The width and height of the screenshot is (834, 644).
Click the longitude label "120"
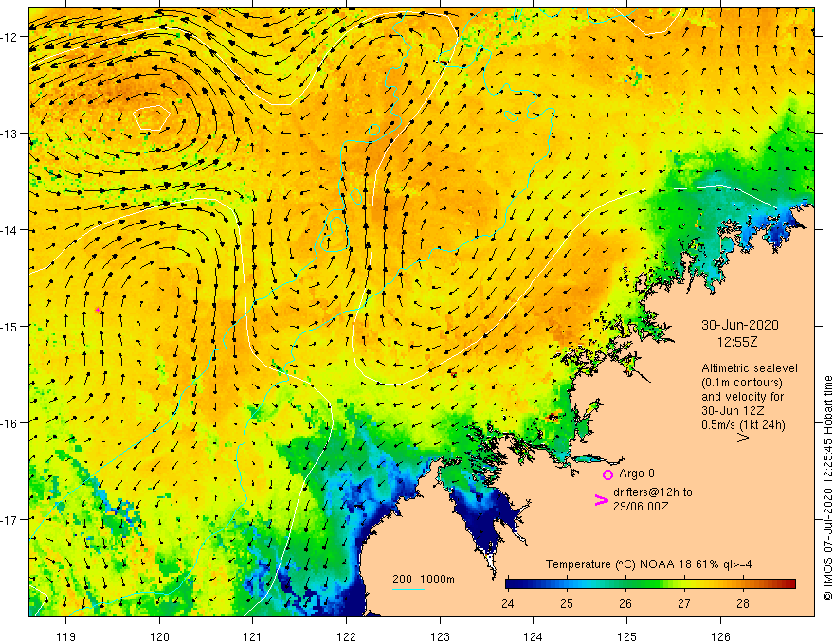coord(159,636)
